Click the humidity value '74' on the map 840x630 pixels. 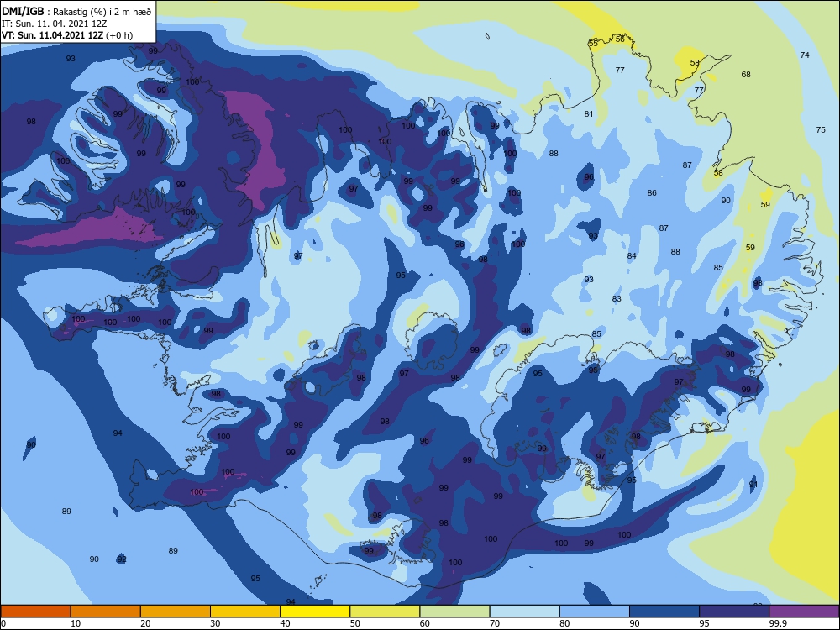[x=805, y=55]
